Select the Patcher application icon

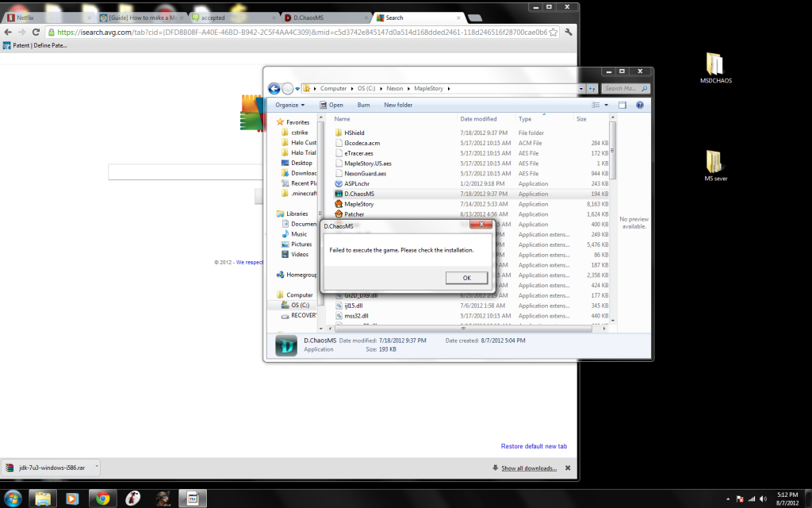339,214
